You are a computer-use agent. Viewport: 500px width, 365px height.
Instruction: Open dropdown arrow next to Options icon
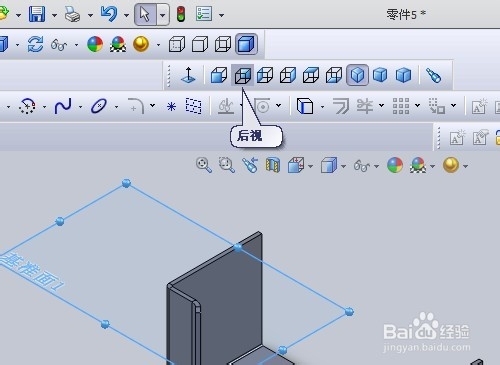[x=221, y=15]
